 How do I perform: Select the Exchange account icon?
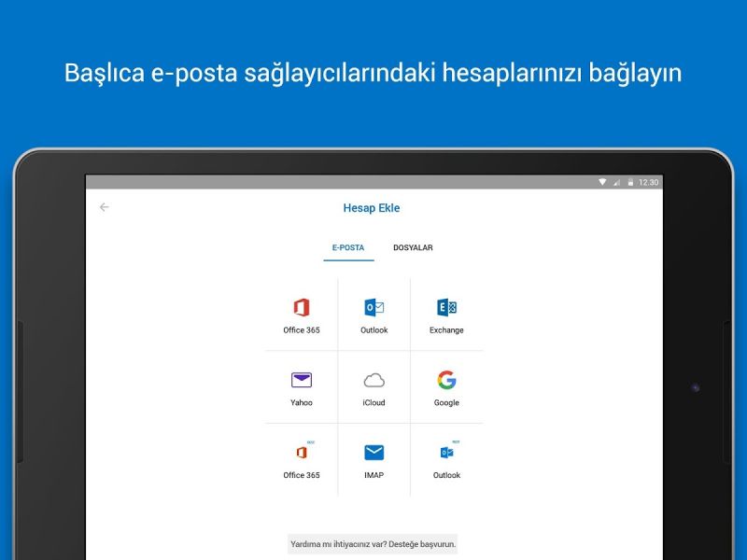pos(446,308)
